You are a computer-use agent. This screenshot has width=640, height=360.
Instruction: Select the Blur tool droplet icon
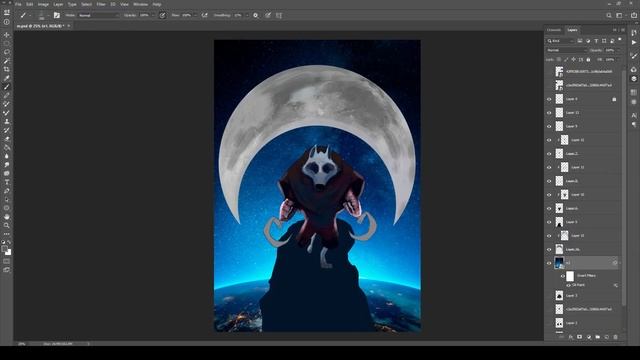tap(7, 156)
